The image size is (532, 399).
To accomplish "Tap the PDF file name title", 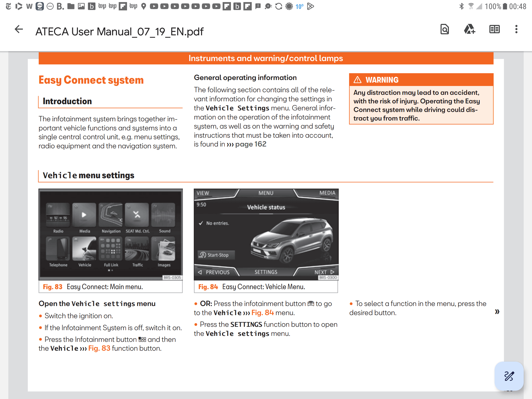I will (x=119, y=32).
